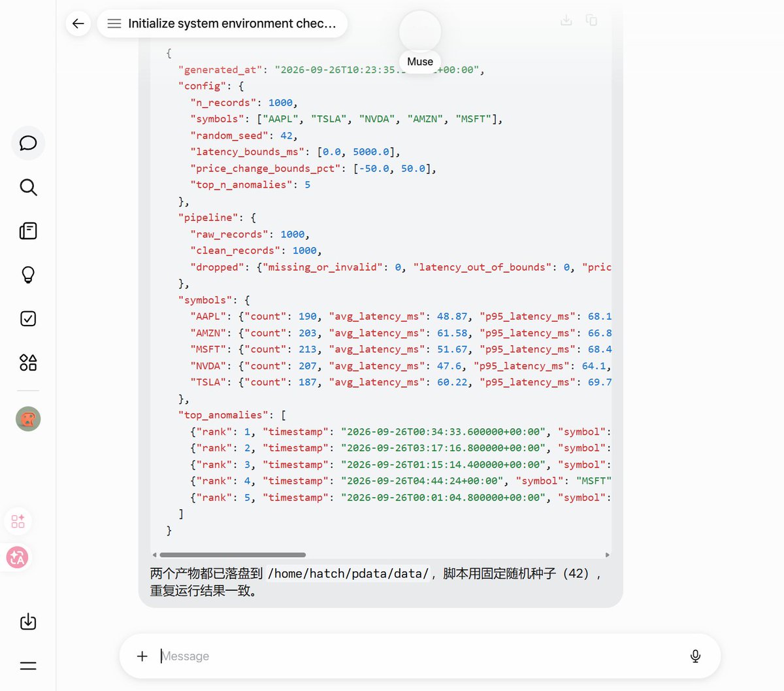Download the code block output
The width and height of the screenshot is (784, 691).
coord(566,20)
